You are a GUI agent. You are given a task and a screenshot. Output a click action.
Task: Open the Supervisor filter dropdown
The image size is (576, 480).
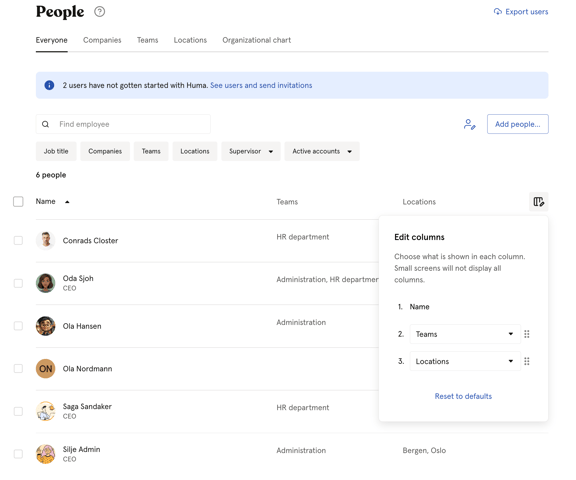(x=251, y=151)
